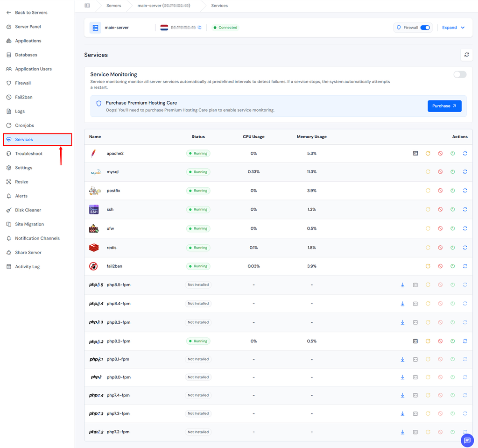Image resolution: width=478 pixels, height=448 pixels.
Task: Click the download icon for php8.0-fpm
Action: click(x=402, y=377)
